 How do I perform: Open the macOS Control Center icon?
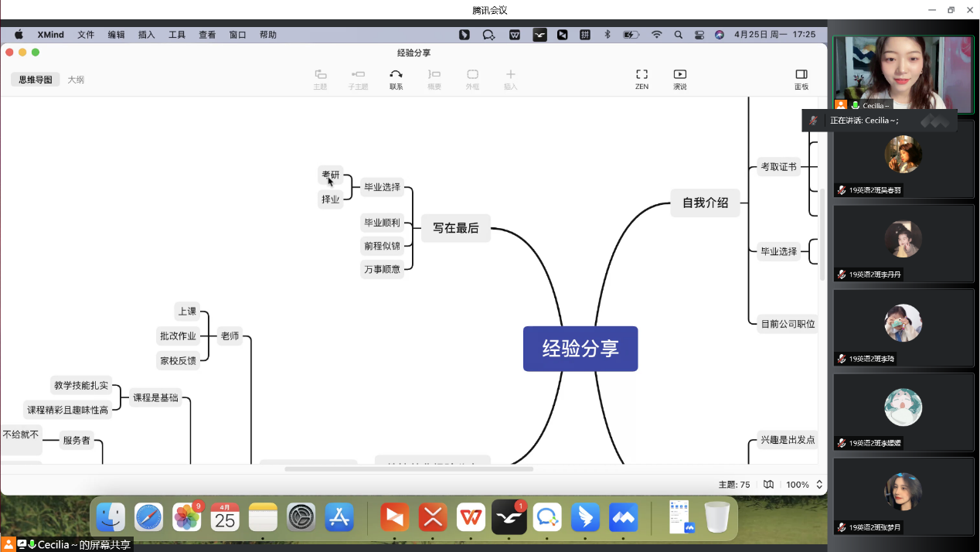[699, 35]
